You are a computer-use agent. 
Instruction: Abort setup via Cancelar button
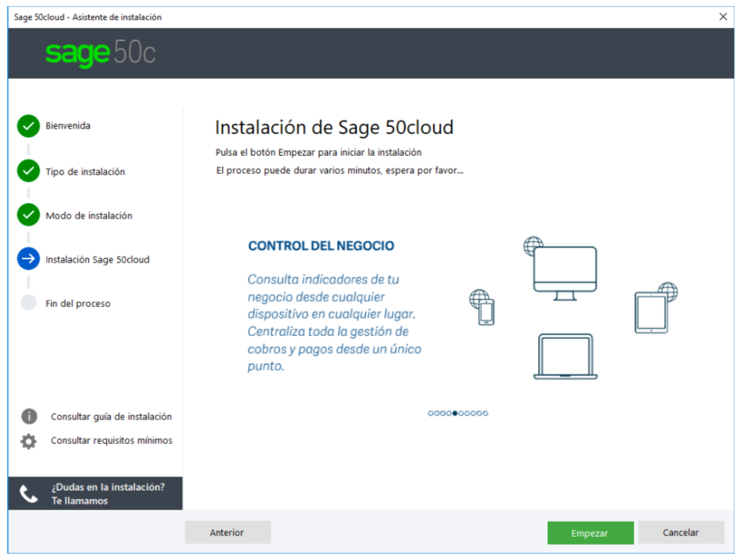[x=681, y=533]
